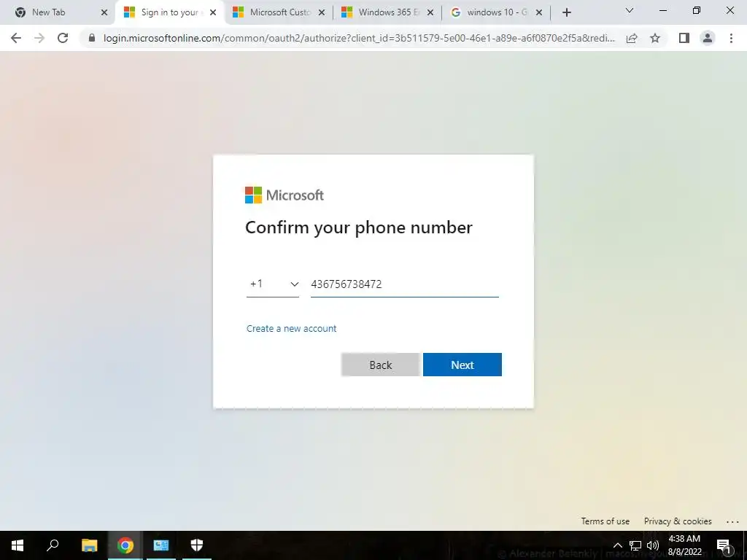Open volume control tray icon
Viewport: 747px width, 560px height.
pyautogui.click(x=653, y=545)
